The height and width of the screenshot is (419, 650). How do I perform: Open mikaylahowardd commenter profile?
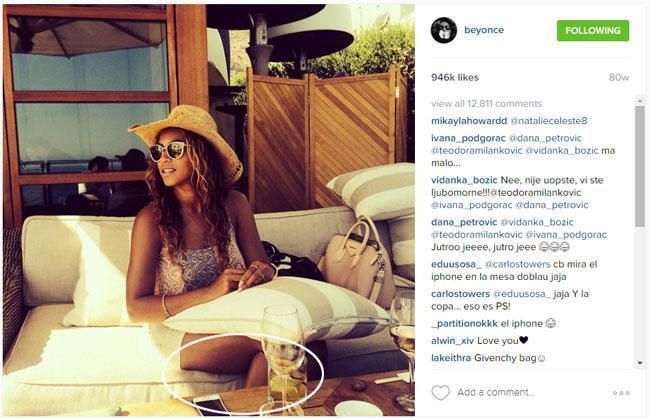pos(469,121)
